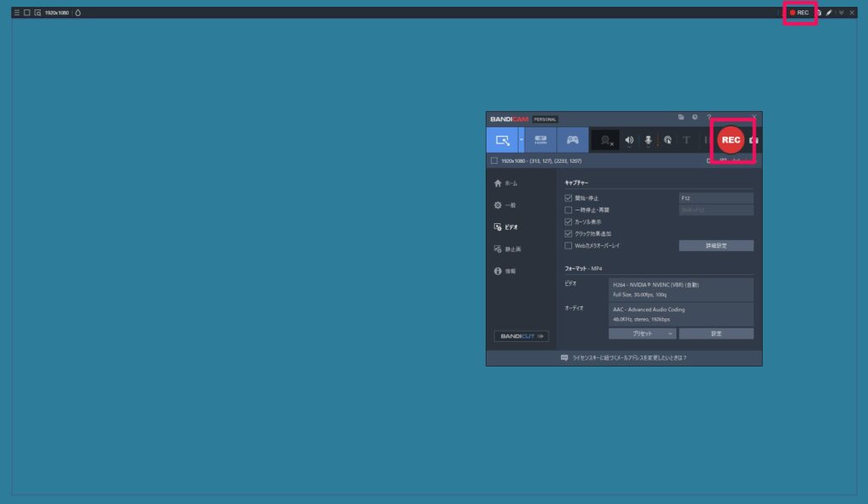Open the 静止画 tab in sidebar
Viewport: 868px width, 504px height.
coord(512,249)
